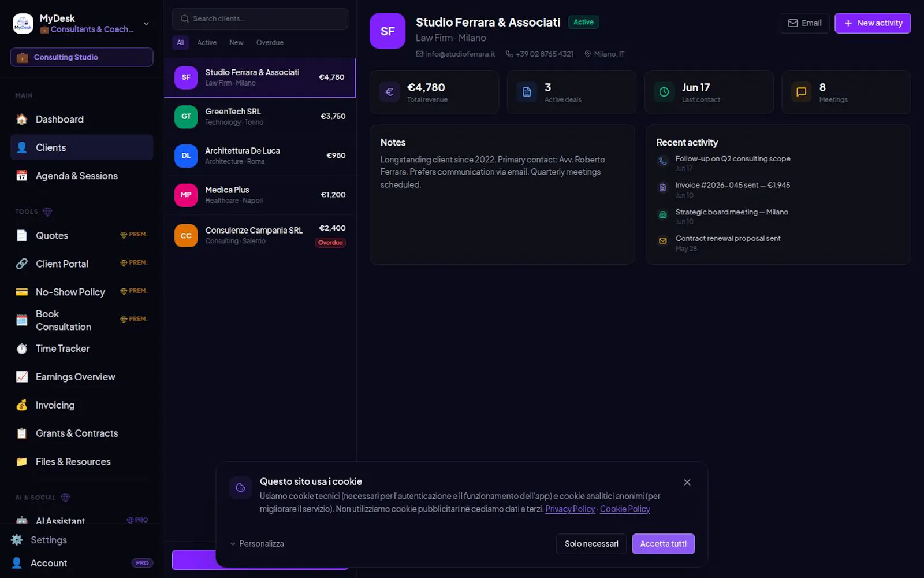Screen dimensions: 924x578
Task: Click the Active status badge in header
Action: pos(583,22)
